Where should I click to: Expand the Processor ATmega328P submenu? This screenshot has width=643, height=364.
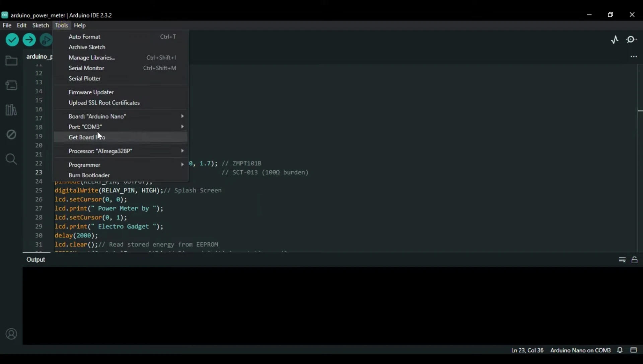coord(121,151)
